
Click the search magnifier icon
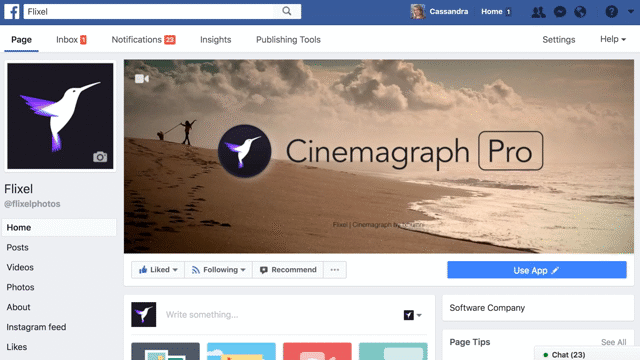pos(287,11)
